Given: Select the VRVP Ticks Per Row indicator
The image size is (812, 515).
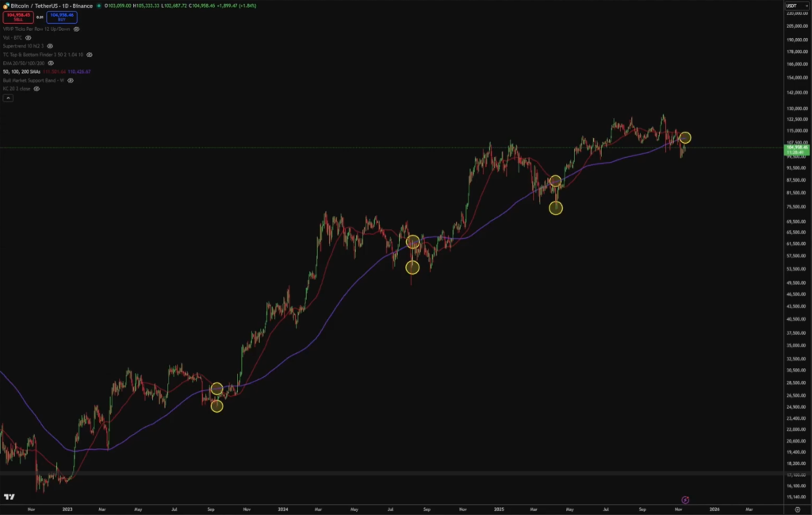Looking at the screenshot, I should (36, 29).
